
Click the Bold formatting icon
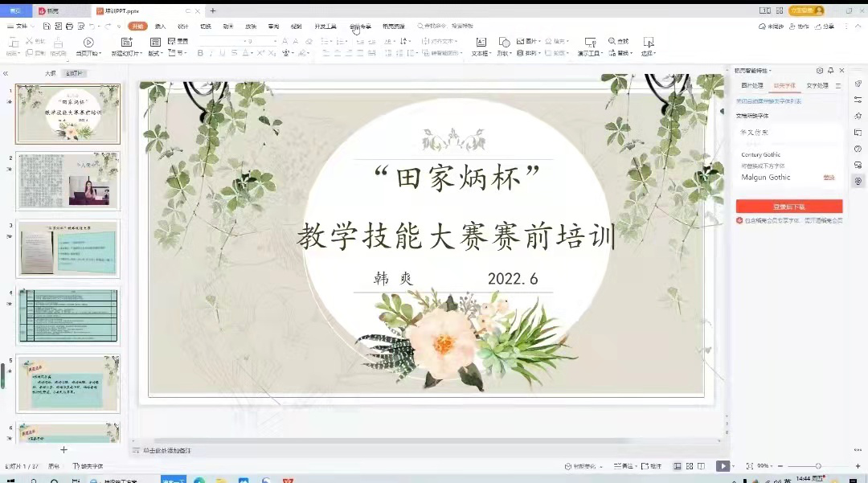point(200,53)
